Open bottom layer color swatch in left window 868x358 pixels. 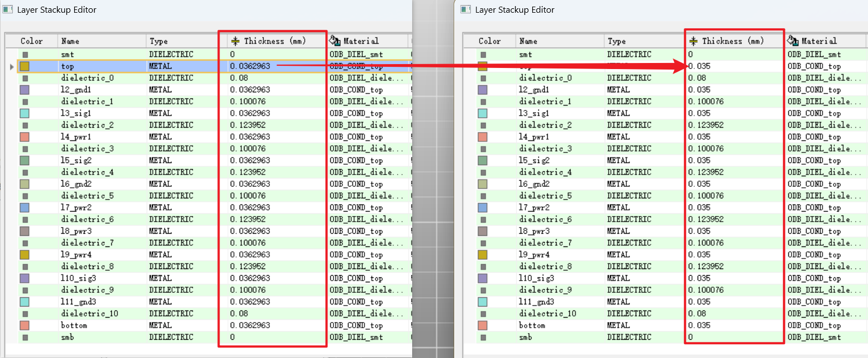(24, 325)
